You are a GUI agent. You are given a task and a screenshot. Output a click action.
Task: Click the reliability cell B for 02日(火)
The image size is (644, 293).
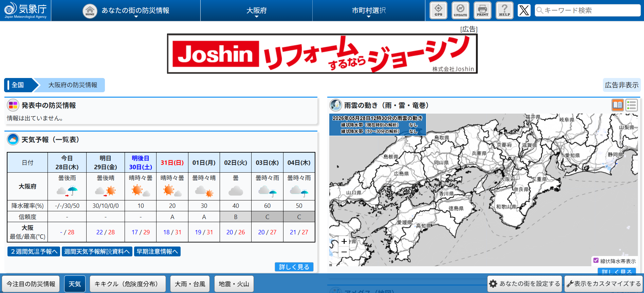coord(236,217)
